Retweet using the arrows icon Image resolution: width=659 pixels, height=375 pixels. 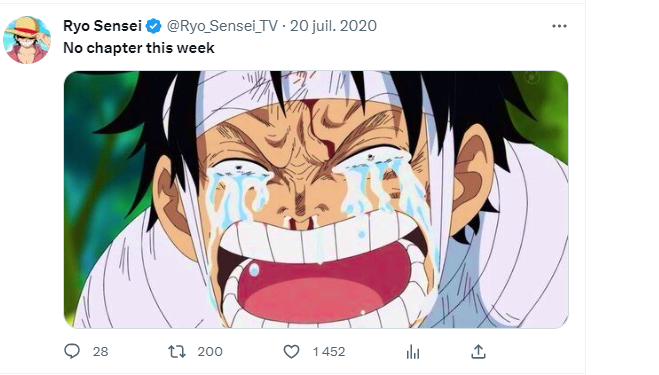click(x=177, y=351)
